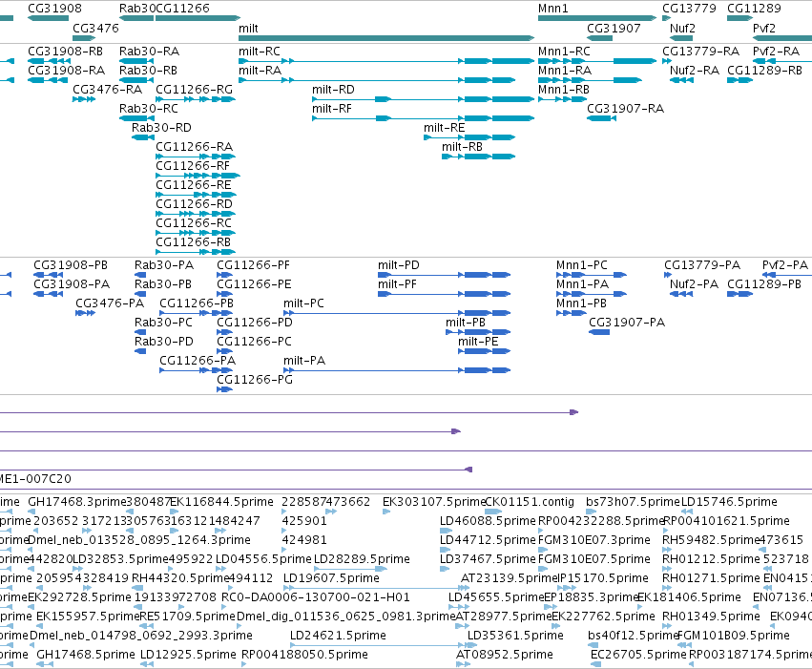
Task: Click the milt gene bar
Action: point(386,38)
